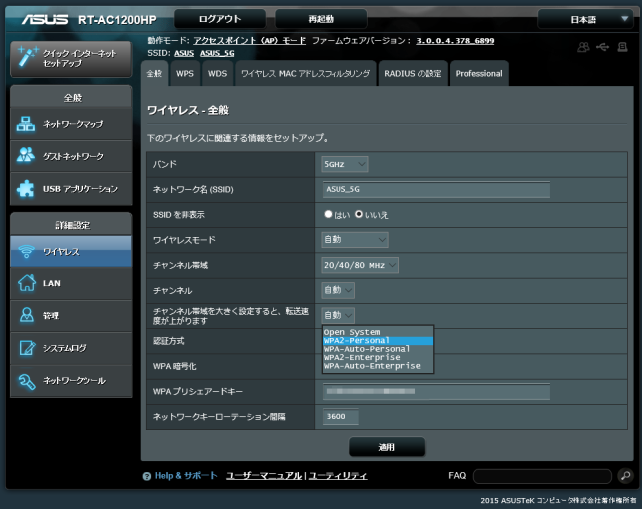Switch to the 全般 wireless tab
Image resolution: width=642 pixels, height=509 pixels.
pyautogui.click(x=154, y=74)
